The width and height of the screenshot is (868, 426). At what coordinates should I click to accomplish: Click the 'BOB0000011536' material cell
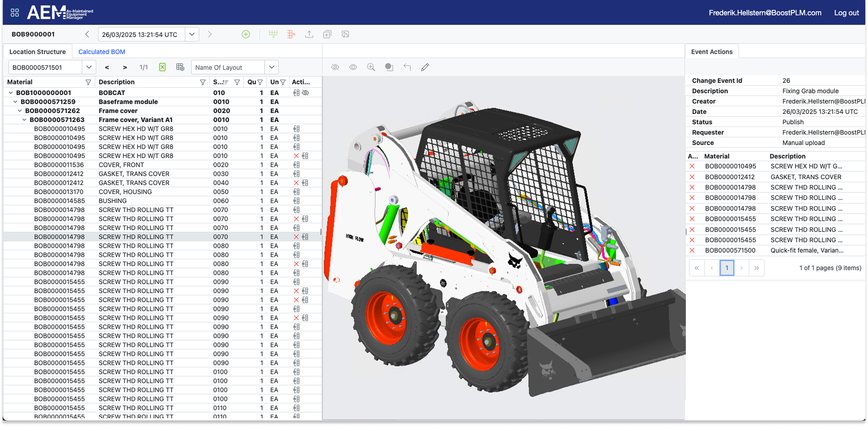click(x=59, y=165)
